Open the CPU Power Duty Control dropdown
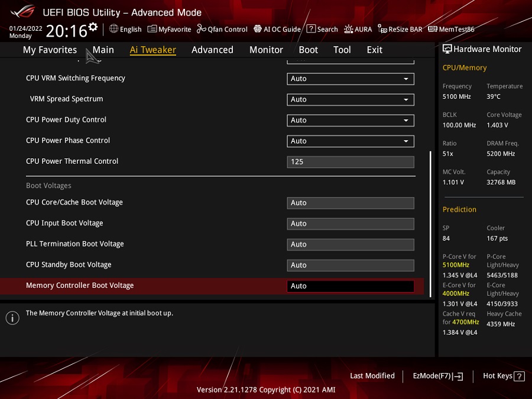Screen dimensions: 532x399 click(351, 120)
